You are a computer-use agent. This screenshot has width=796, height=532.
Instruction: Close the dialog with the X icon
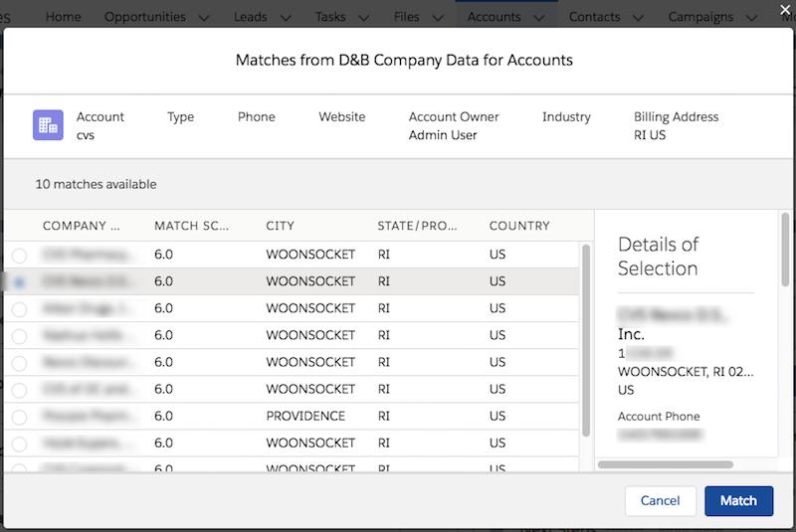point(785,10)
